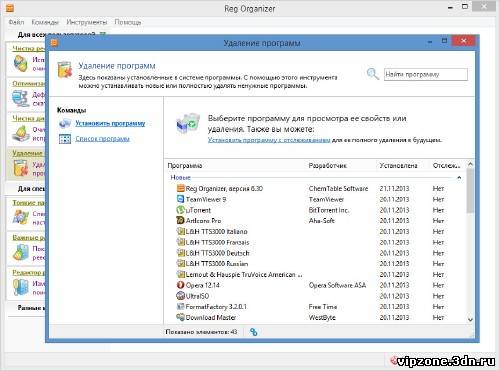This screenshot has height=371, width=500.
Task: Click the L&H TTS3000 Deutsch icon
Action: [180, 253]
